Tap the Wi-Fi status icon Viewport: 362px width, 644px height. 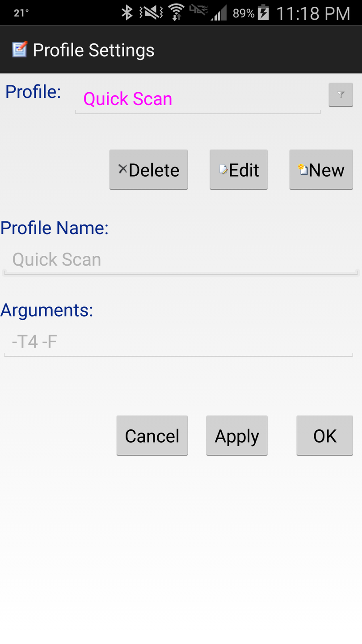click(x=177, y=13)
